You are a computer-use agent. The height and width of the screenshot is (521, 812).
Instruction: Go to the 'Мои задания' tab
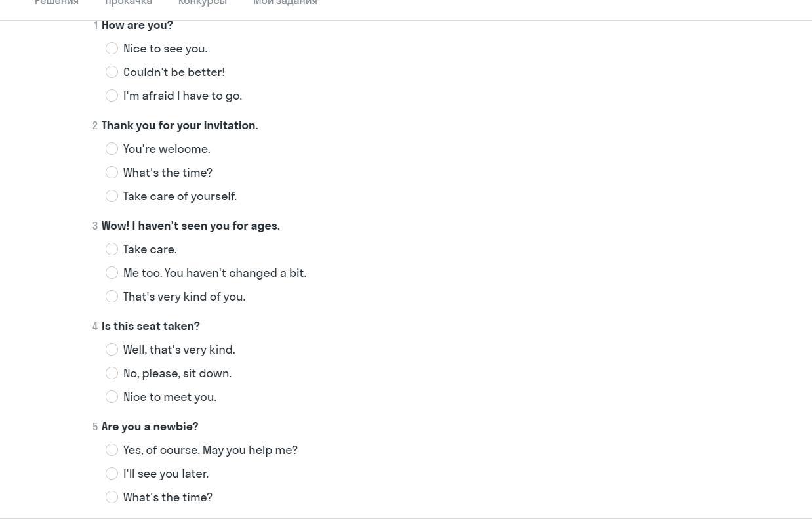(x=285, y=3)
